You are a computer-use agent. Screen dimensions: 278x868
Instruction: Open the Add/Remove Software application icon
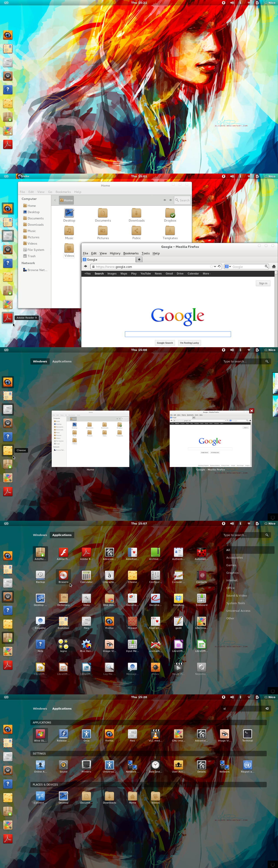pyautogui.click(x=40, y=554)
